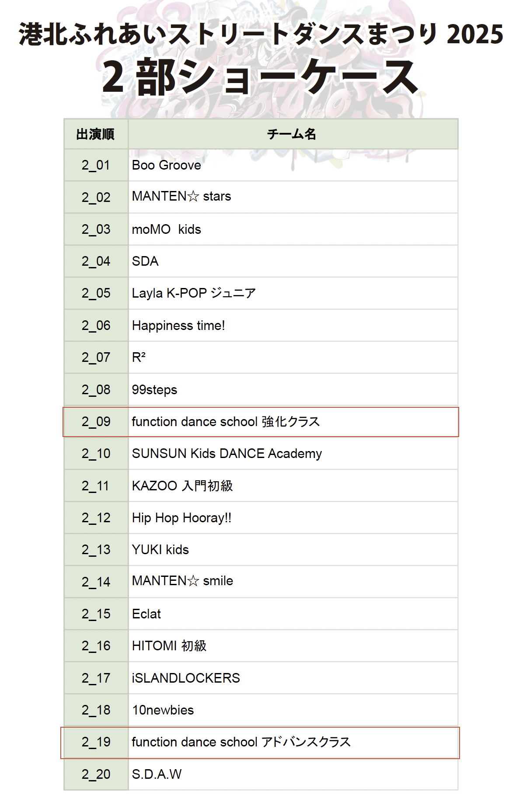Click the team name Boo Groove
The width and height of the screenshot is (523, 812).
pyautogui.click(x=166, y=165)
